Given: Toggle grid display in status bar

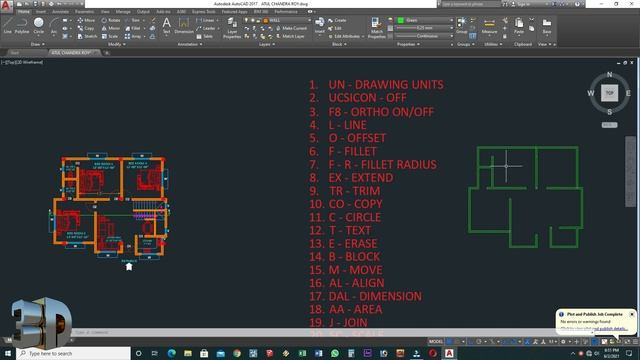Looking at the screenshot, I should click(x=449, y=342).
